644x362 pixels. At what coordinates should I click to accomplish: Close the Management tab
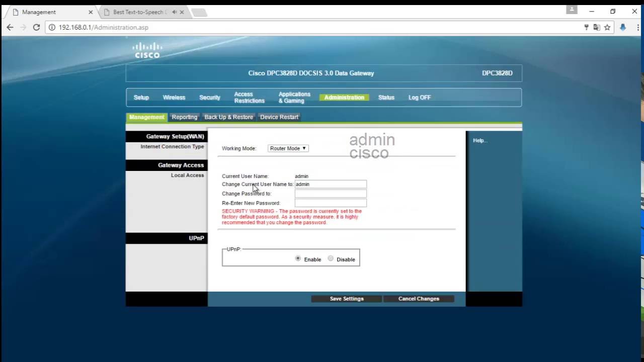click(x=91, y=12)
